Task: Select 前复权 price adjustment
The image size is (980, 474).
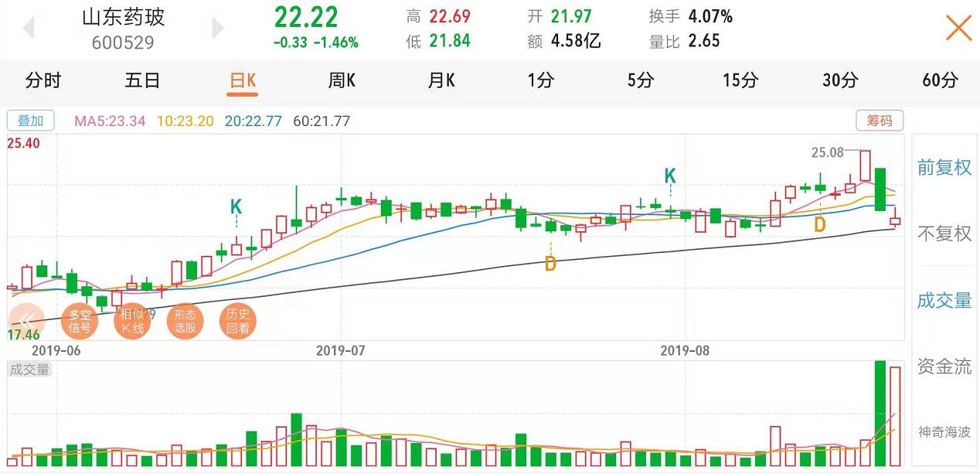Action: point(944,167)
